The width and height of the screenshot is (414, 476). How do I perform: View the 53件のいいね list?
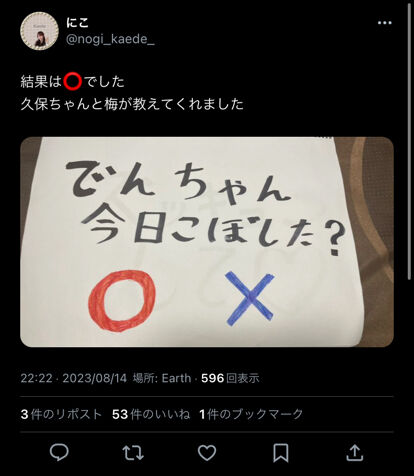click(x=151, y=414)
